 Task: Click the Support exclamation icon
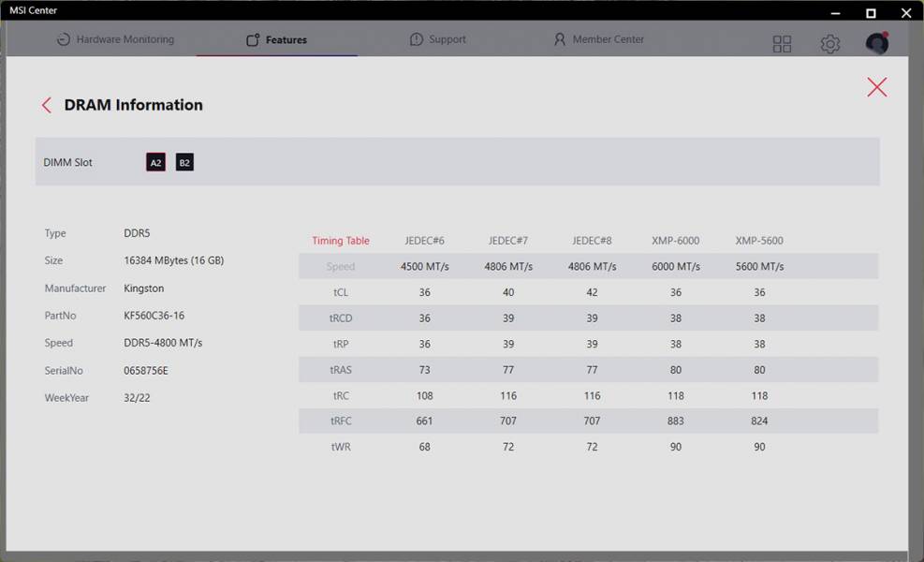click(416, 39)
